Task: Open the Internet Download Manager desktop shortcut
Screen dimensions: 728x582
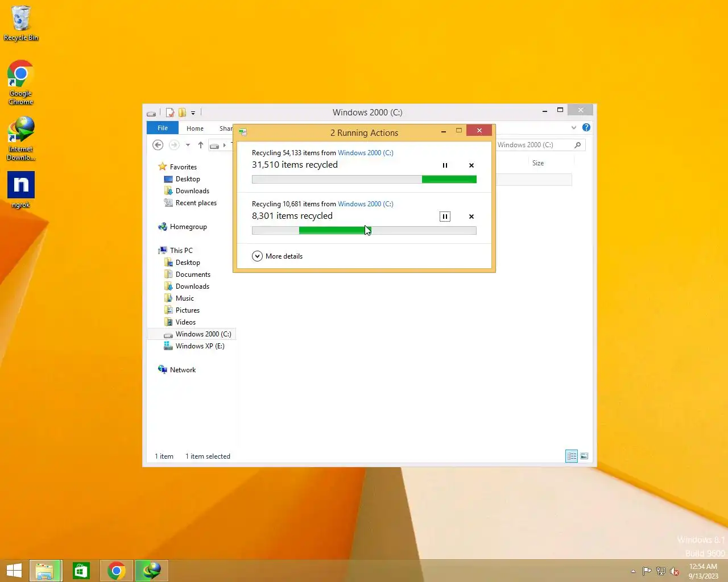Action: [21, 139]
